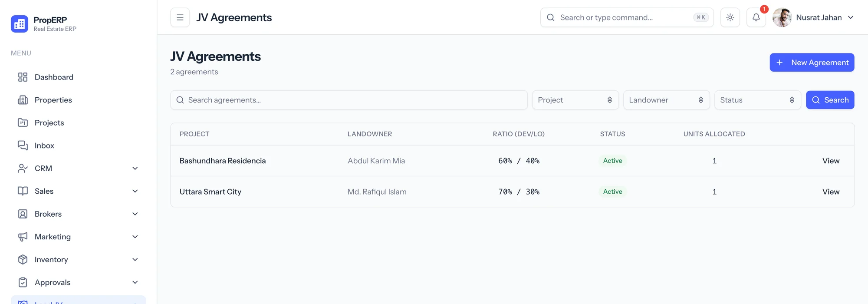Expand the CRM menu chevron

click(x=135, y=169)
